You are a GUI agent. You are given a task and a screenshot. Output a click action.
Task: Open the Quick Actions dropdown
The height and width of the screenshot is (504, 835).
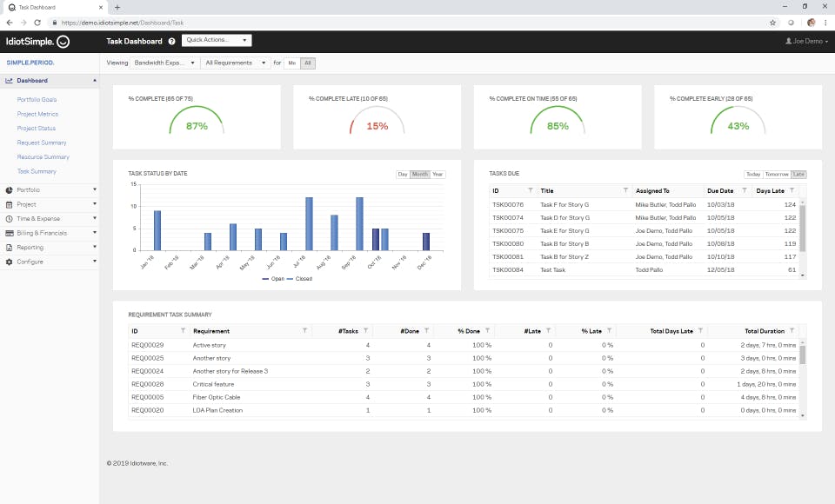(x=217, y=40)
